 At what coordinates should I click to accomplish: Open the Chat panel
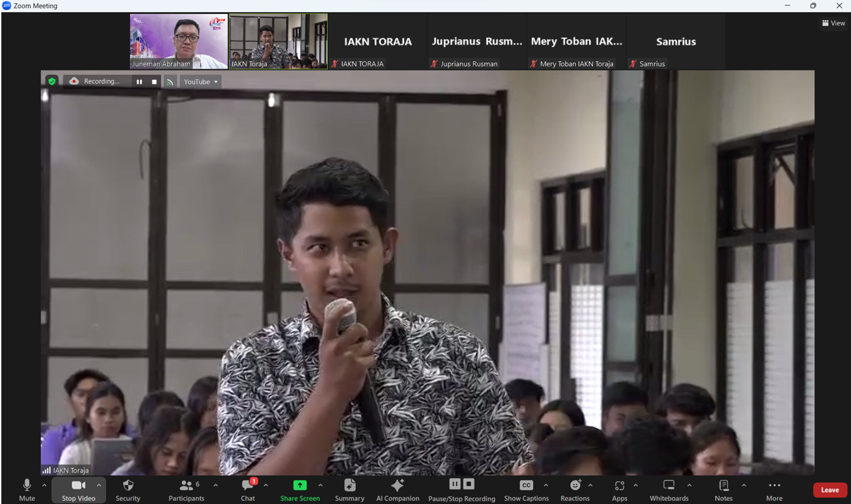point(248,489)
